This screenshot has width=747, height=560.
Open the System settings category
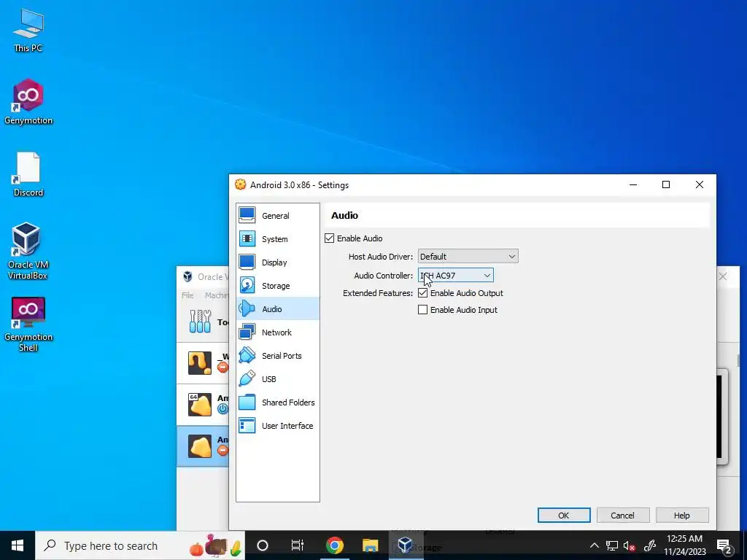point(277,239)
